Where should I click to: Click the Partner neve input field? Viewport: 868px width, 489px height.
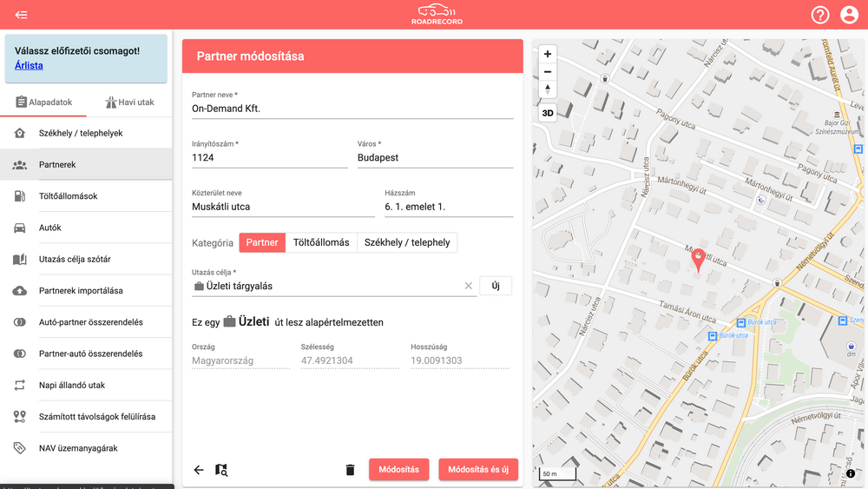pyautogui.click(x=352, y=109)
